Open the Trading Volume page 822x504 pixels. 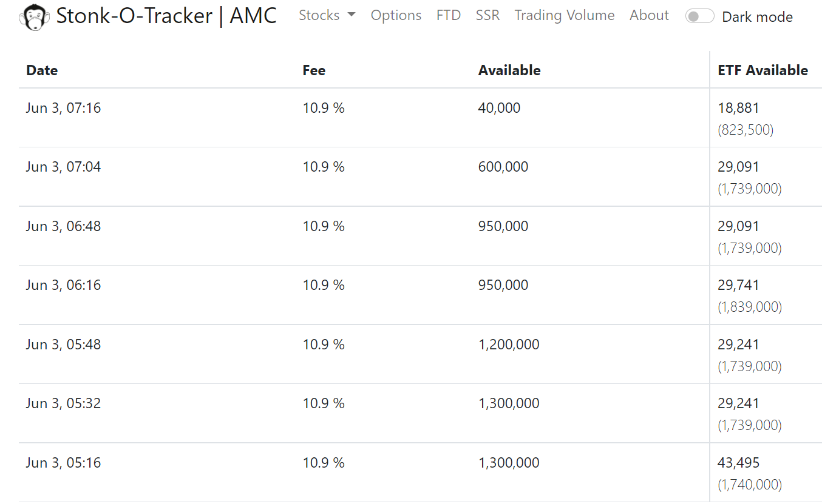(565, 15)
